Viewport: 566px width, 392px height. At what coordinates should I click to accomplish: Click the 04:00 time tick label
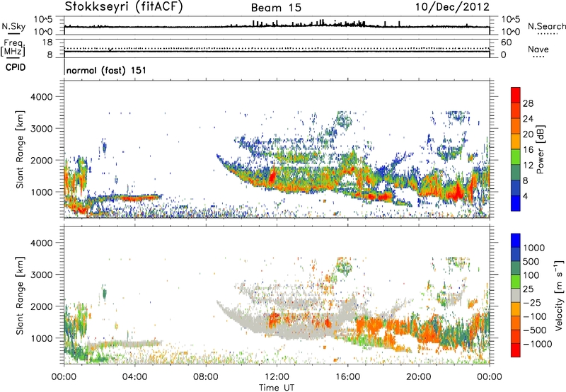pyautogui.click(x=134, y=377)
